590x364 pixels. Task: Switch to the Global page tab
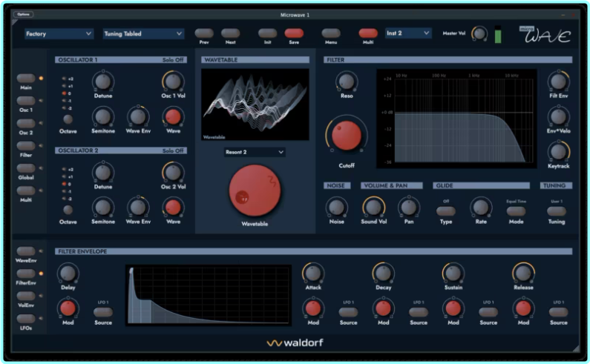click(x=26, y=168)
